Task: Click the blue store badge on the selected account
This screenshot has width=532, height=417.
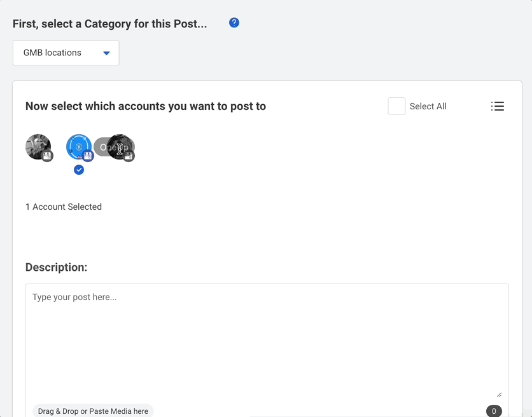Action: (88, 156)
